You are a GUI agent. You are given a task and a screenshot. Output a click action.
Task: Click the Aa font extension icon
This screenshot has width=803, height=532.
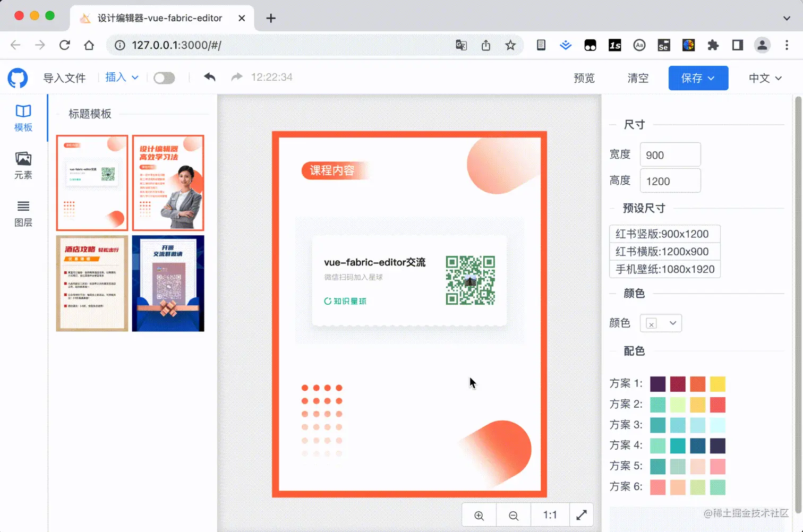click(639, 45)
